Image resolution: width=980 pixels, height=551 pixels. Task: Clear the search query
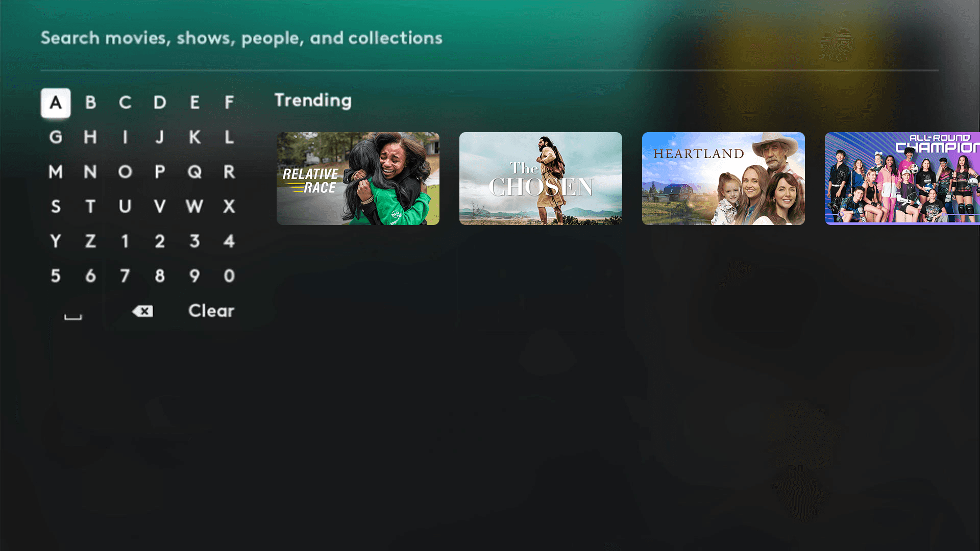(x=212, y=311)
